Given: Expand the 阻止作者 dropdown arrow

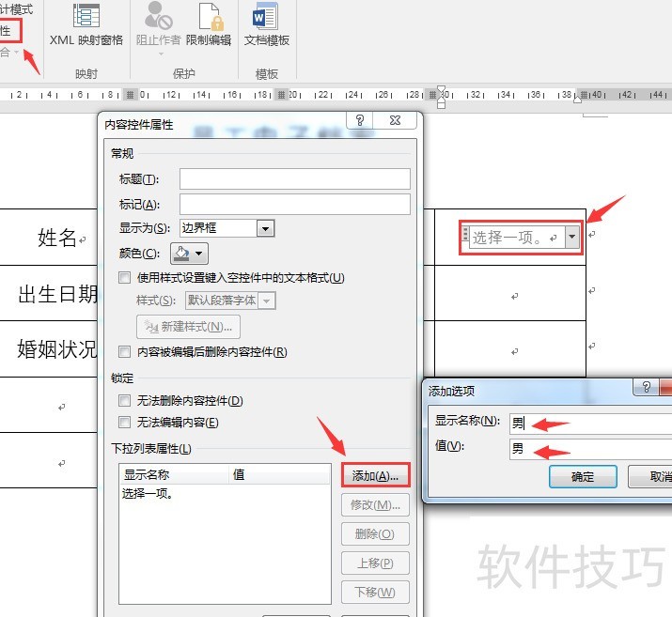Looking at the screenshot, I should [161, 54].
